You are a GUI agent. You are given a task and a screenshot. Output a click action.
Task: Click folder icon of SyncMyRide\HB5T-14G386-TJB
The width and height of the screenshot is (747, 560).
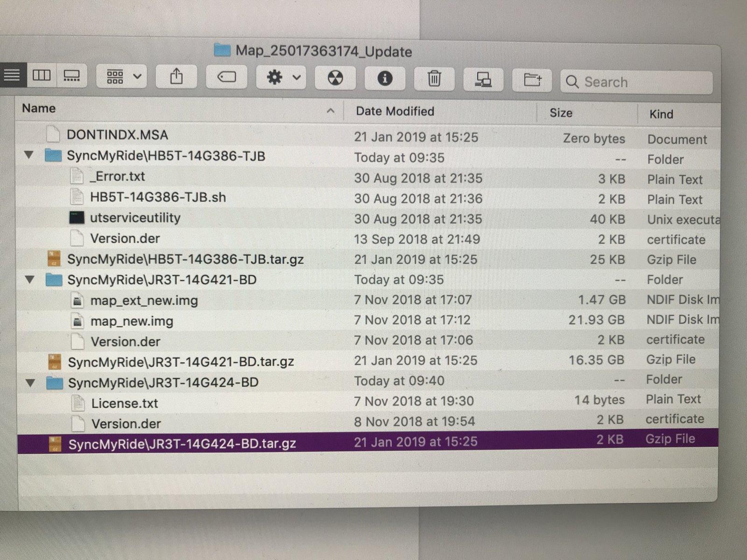(x=53, y=155)
